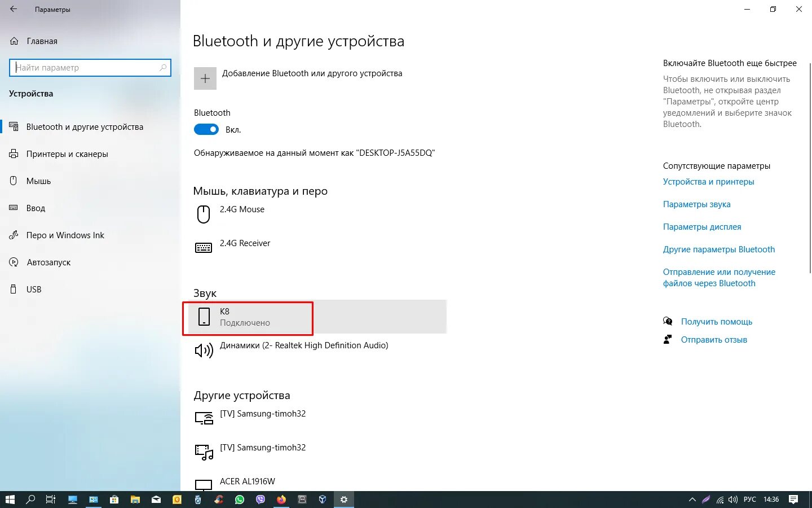Open Устройства и принтеры link
This screenshot has width=812, height=508.
tap(709, 181)
